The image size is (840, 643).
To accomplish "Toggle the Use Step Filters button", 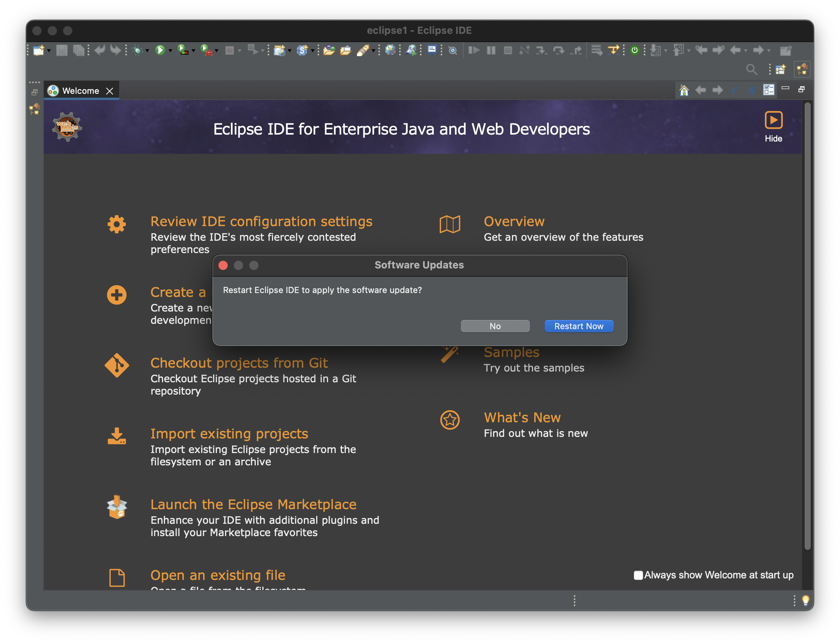I will click(x=614, y=50).
